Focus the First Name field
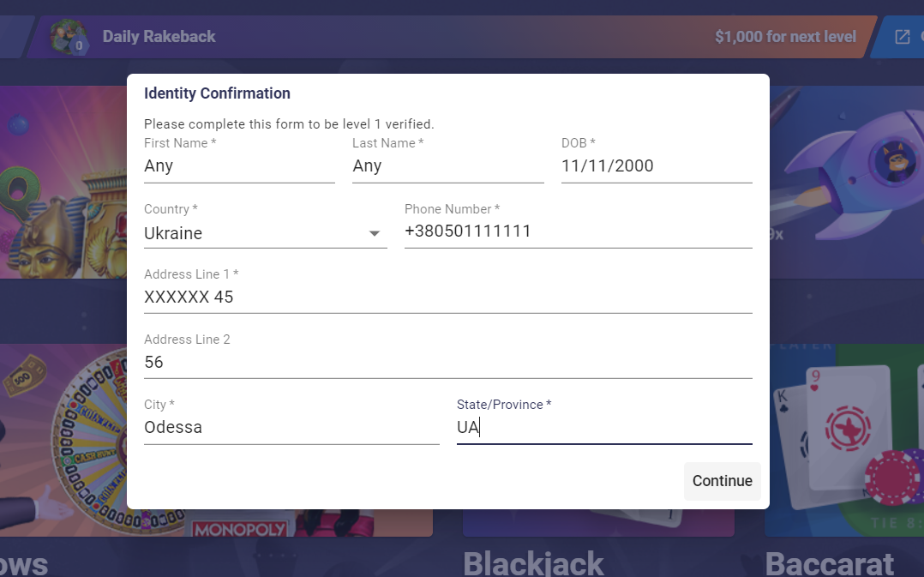Screen dimensions: 924x577 tap(239, 166)
